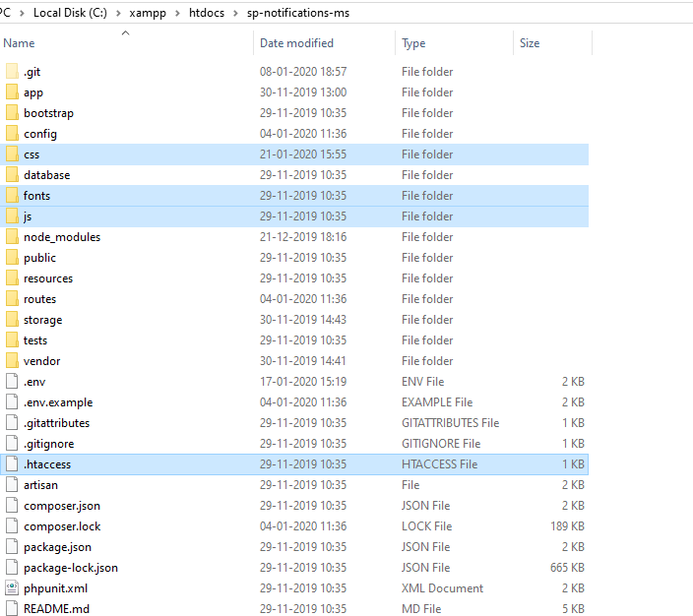693x616 pixels.
Task: Click the 'MD File' type cell
Action: point(421,609)
